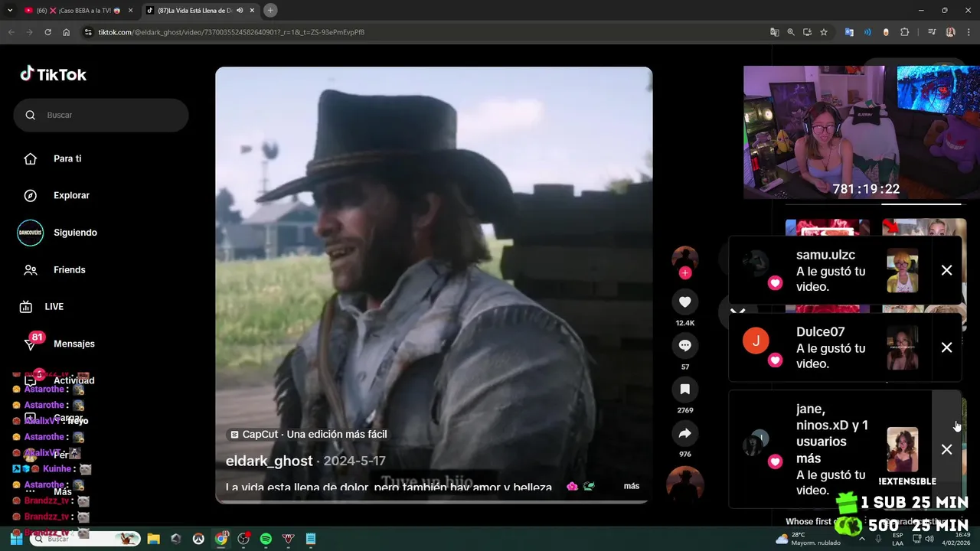Open the spinning sound disc thumbnail

(x=684, y=484)
